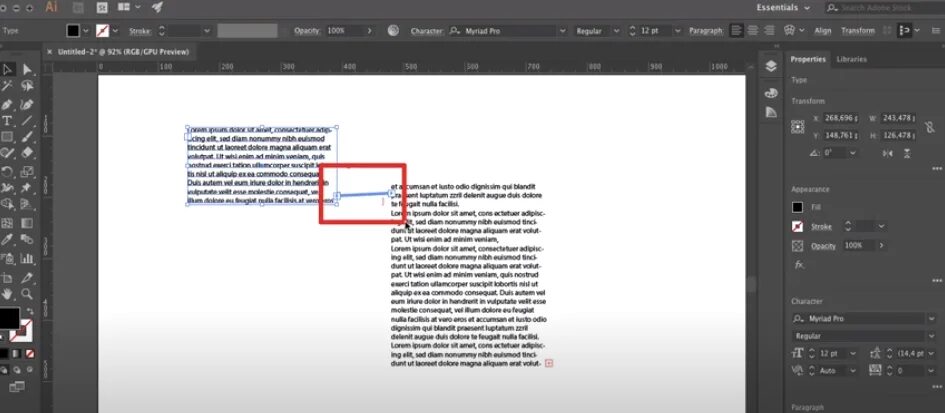Click the black Fill swatch in Appearance
The image size is (945, 413).
pos(797,207)
